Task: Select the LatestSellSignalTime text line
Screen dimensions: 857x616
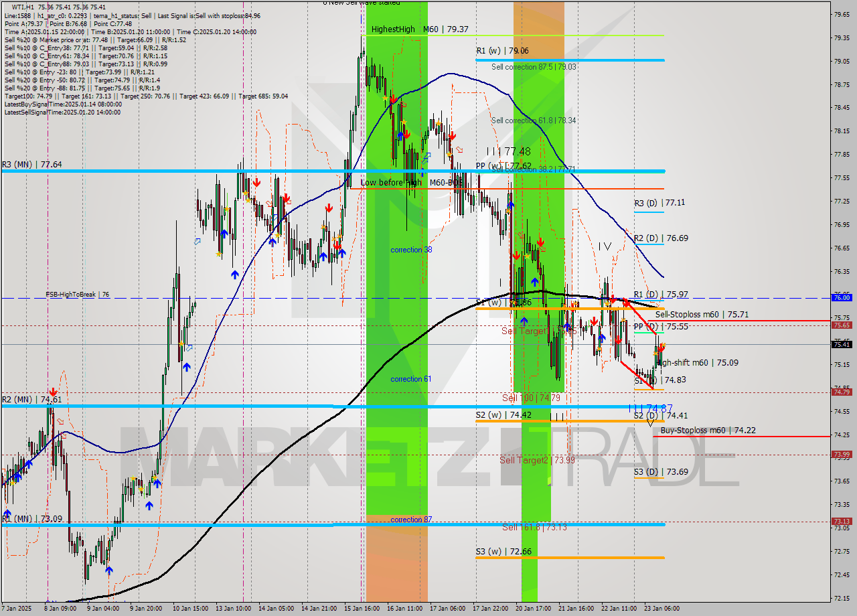Action: tap(63, 112)
